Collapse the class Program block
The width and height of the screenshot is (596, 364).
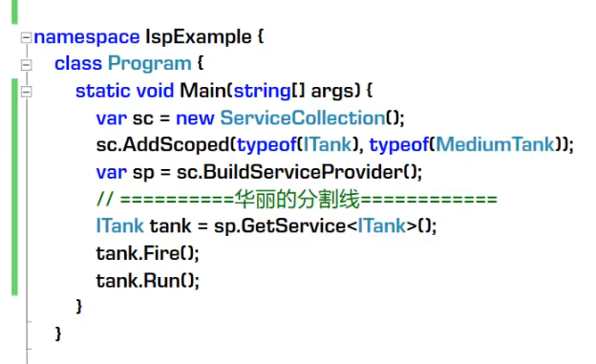coord(26,65)
